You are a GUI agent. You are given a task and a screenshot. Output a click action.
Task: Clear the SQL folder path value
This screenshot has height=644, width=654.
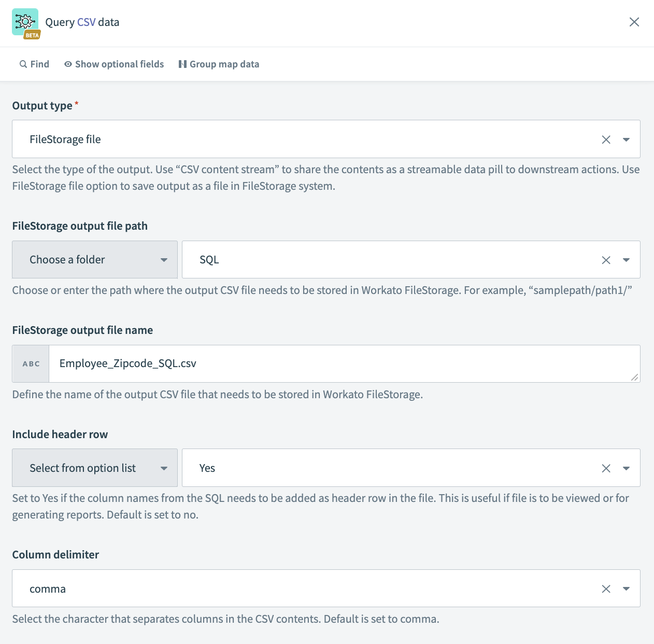click(606, 260)
